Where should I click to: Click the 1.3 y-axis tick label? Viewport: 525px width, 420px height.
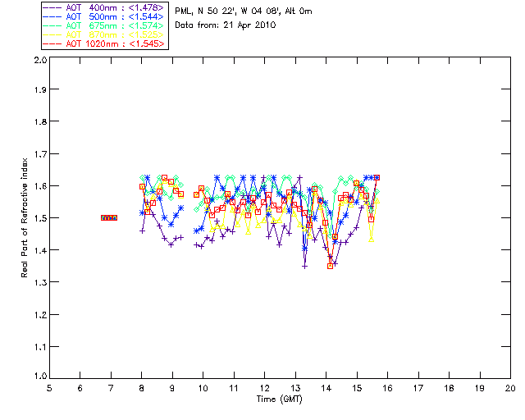[40, 282]
